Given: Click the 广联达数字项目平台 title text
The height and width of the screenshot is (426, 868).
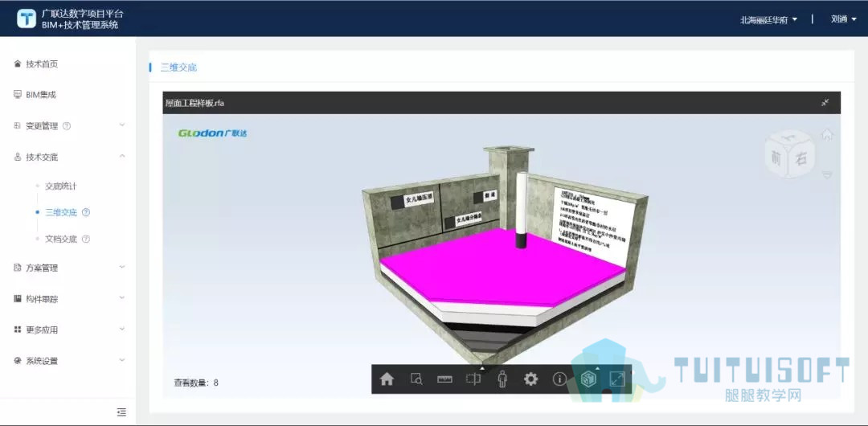Looking at the screenshot, I should coord(82,14).
